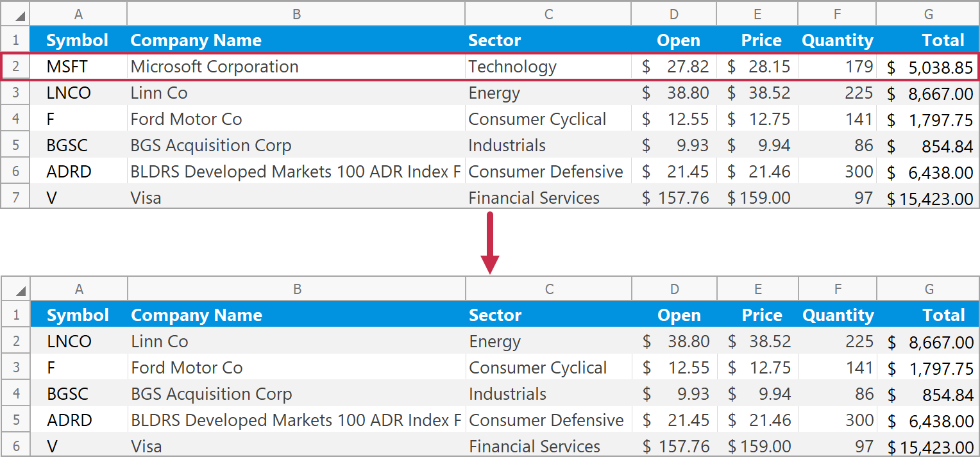Viewport: 980px width, 460px height.
Task: Click the Select All corner in the top spreadsheet
Action: (x=15, y=14)
